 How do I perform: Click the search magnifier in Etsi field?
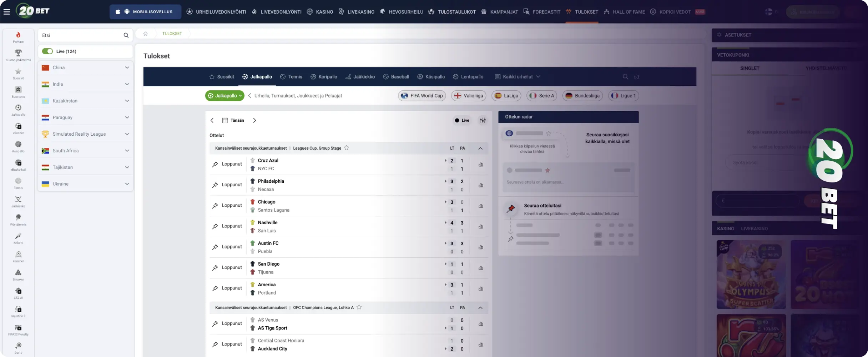126,35
